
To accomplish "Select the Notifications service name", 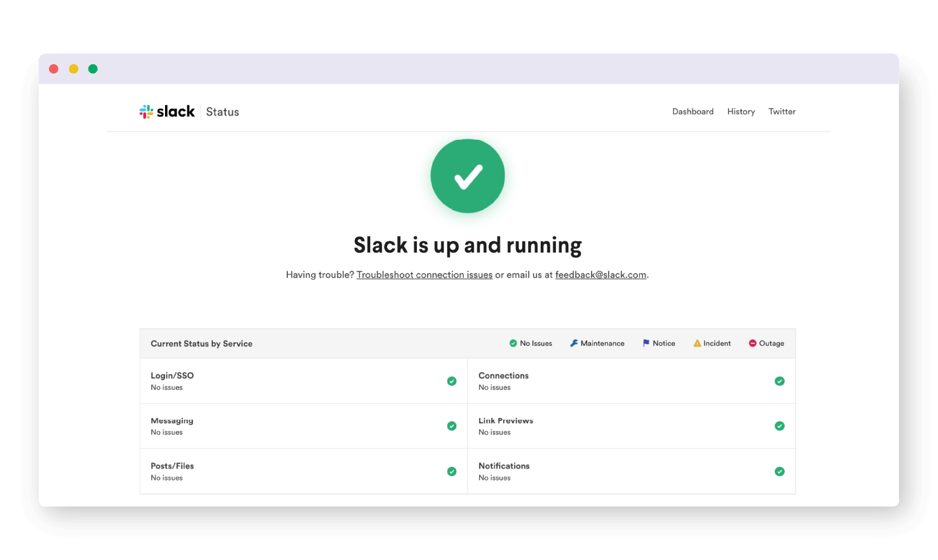I will coord(504,466).
